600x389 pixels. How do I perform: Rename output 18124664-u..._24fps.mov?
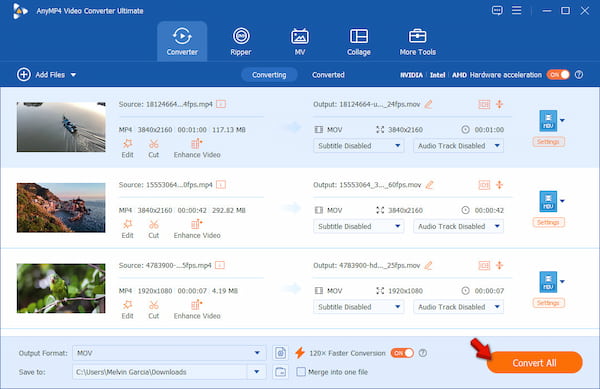[x=428, y=104]
